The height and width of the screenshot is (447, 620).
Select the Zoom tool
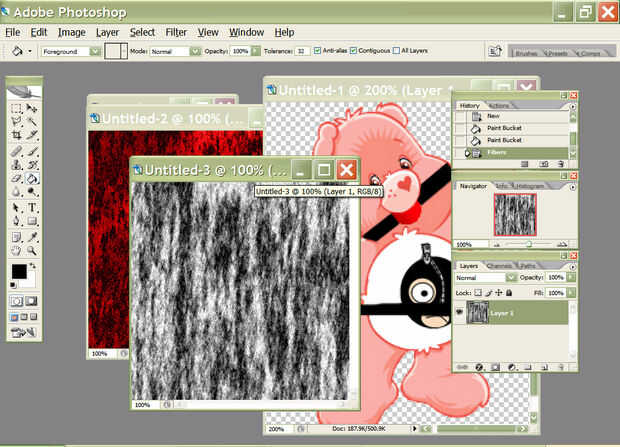(x=32, y=250)
